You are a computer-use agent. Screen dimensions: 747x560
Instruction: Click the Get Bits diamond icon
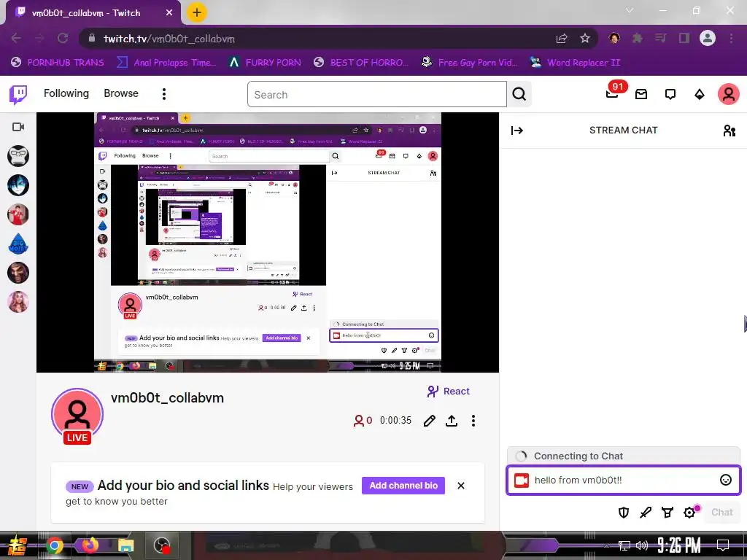700,94
